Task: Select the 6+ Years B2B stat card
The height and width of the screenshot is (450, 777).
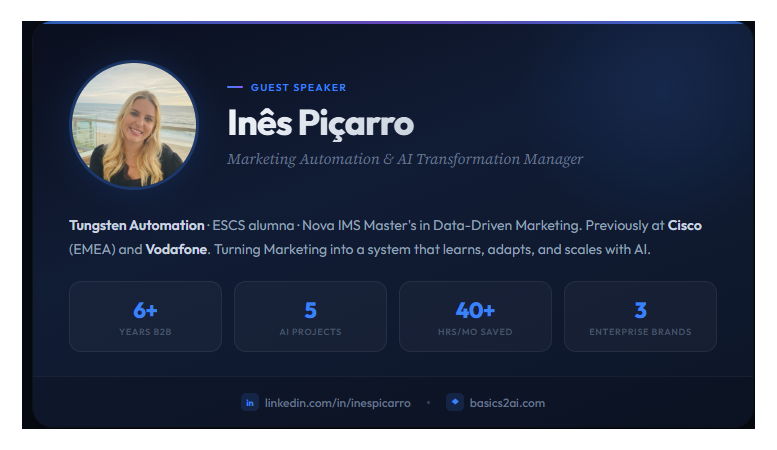Action: [x=145, y=317]
